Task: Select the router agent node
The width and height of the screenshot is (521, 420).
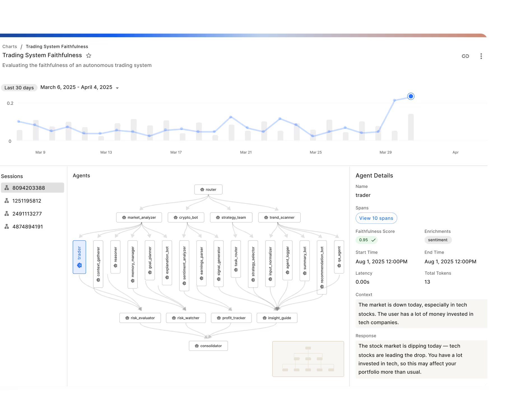Action: tap(208, 189)
